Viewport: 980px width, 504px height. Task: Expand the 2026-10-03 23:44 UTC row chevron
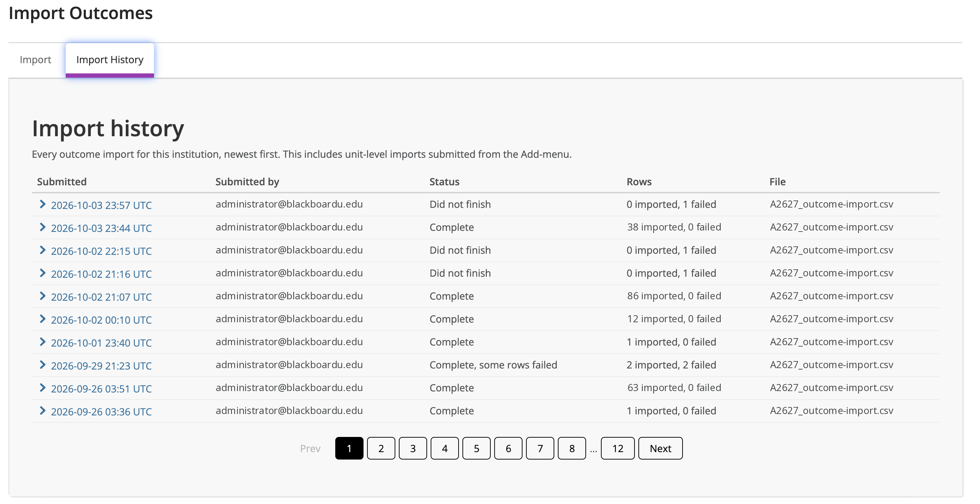(43, 227)
